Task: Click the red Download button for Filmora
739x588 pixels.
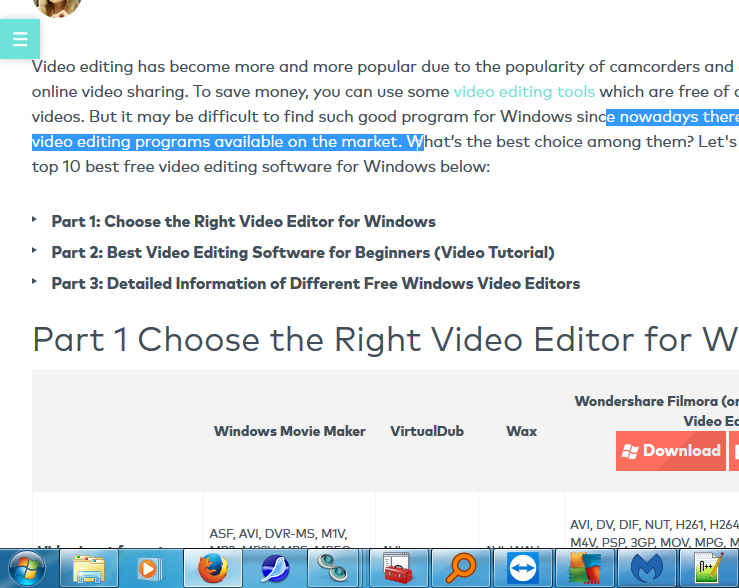Action: 671,451
